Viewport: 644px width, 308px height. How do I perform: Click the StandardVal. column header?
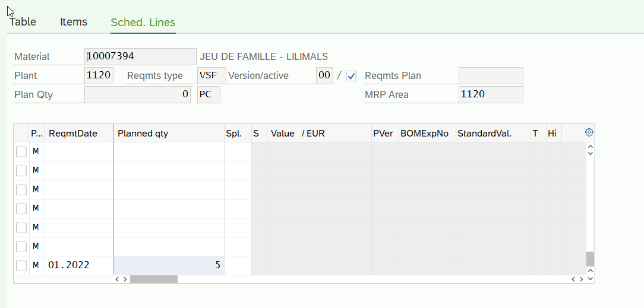[493, 134]
